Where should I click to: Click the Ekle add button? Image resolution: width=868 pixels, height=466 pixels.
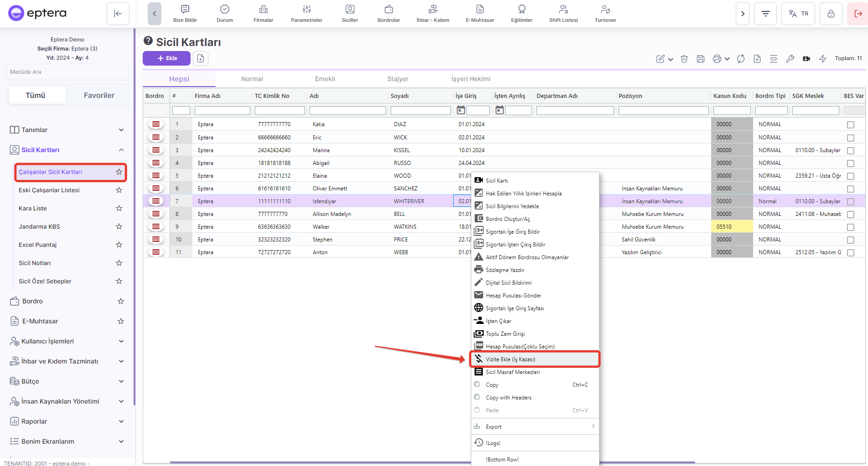point(166,58)
